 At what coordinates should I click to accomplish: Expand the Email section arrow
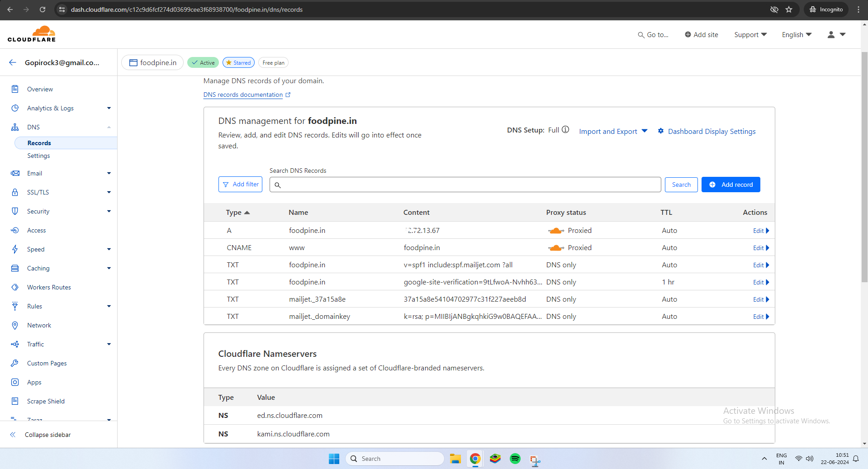pyautogui.click(x=109, y=173)
